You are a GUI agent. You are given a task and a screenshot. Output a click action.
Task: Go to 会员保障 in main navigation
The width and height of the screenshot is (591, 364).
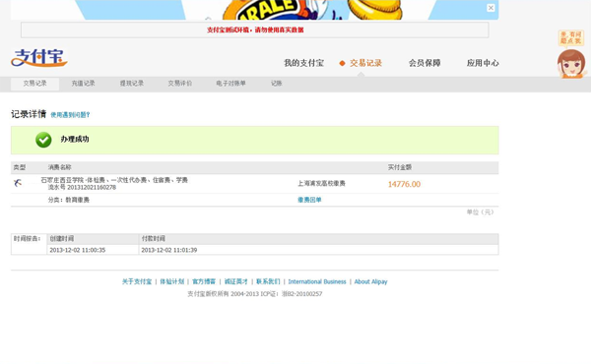(x=425, y=63)
